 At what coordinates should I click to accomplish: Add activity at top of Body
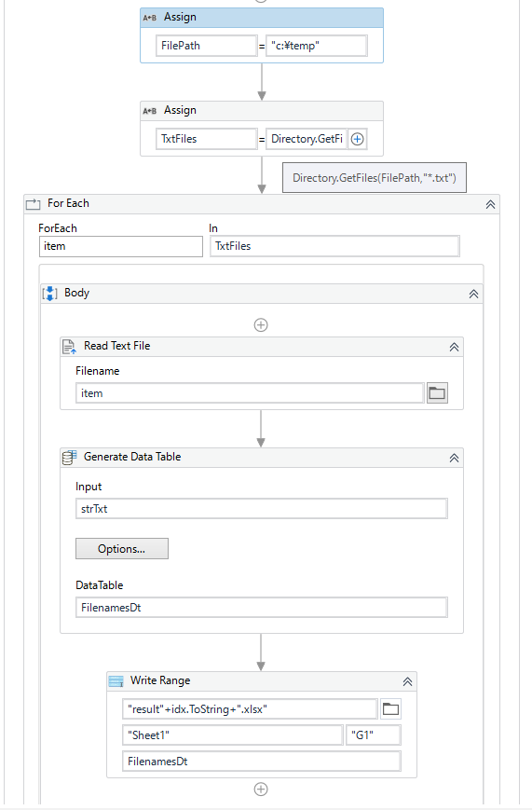261,325
